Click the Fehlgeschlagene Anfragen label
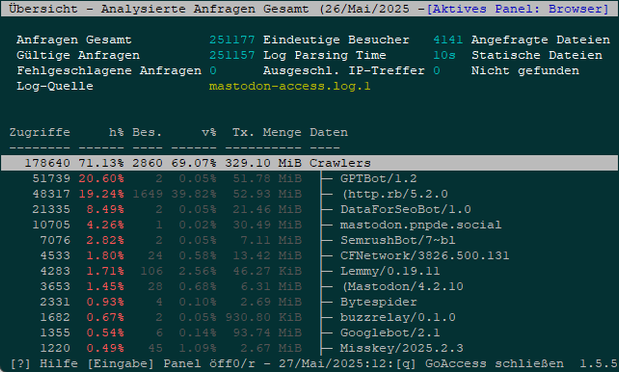Screen dimensions: 619x372 (109, 71)
